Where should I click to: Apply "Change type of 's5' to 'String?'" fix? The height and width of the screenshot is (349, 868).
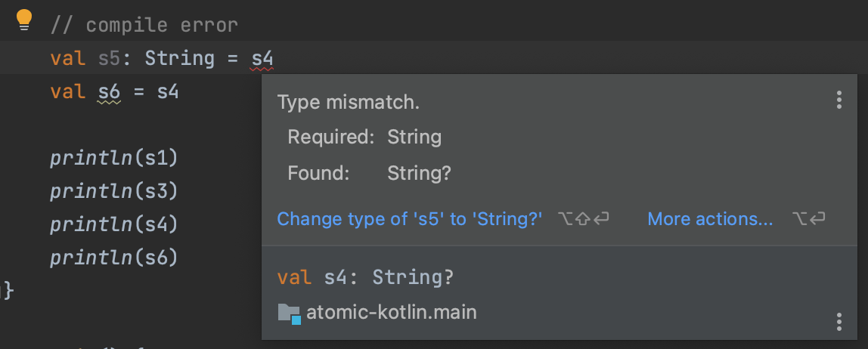coord(410,219)
